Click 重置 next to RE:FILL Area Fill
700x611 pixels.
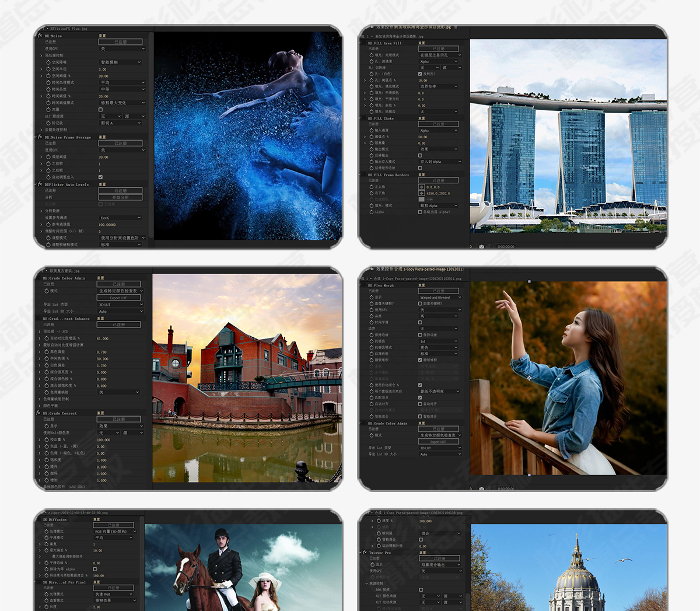click(422, 43)
